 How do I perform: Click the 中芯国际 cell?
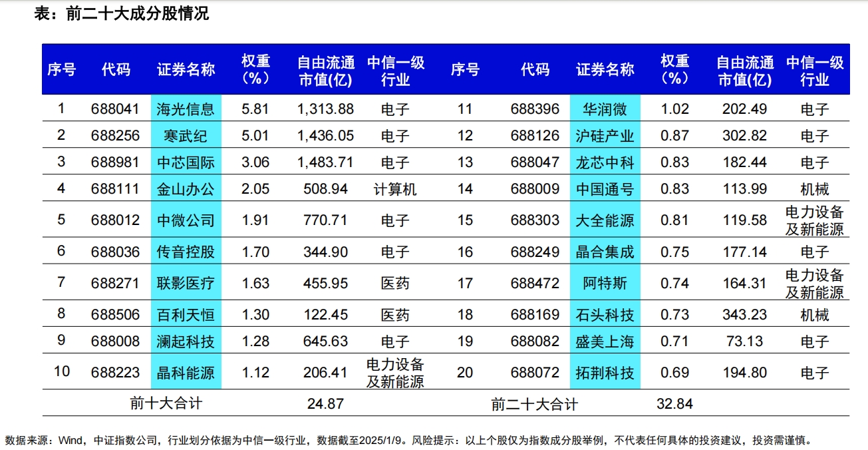point(186,162)
